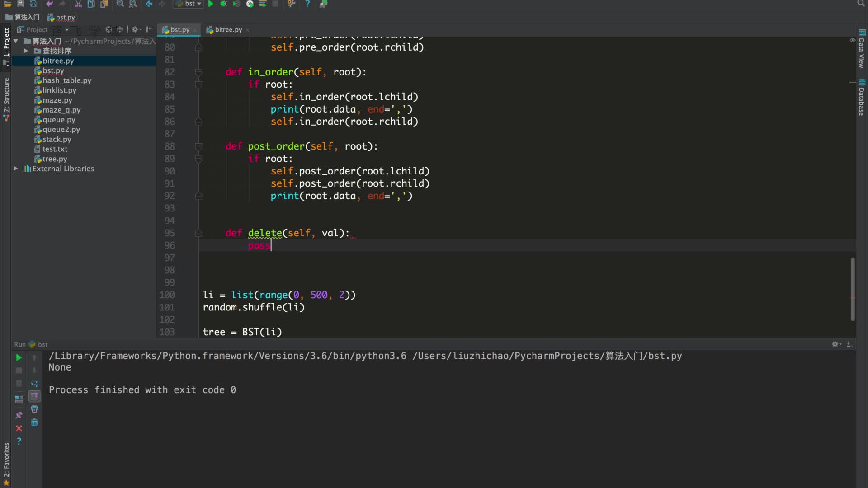Click the Open folder icon in toolbar
The height and width of the screenshot is (488, 868).
pos(7,4)
